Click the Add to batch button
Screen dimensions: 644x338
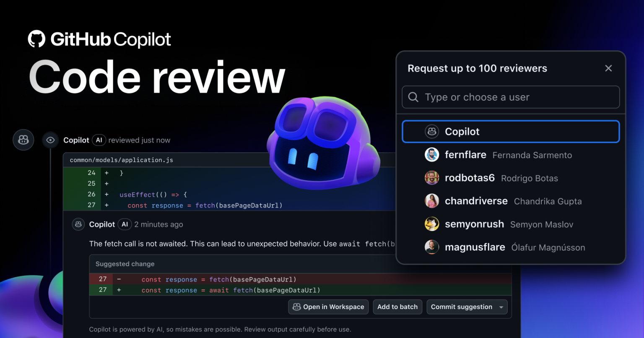[397, 307]
